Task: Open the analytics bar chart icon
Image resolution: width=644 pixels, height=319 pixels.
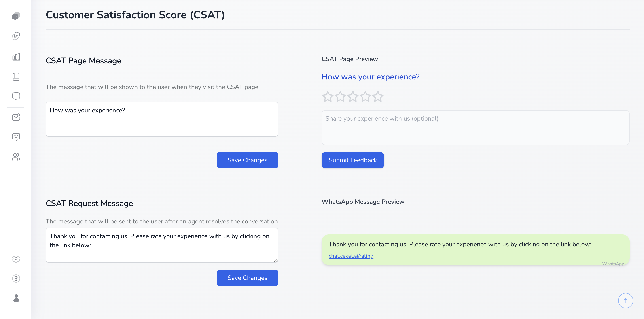Action: point(16,57)
